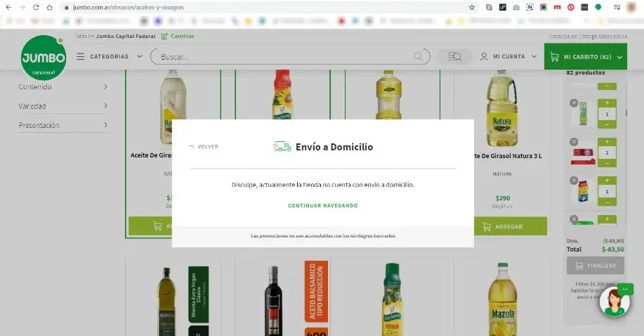644x336 pixels.
Task: Click the colorful camera lens extension icon
Action: pyautogui.click(x=544, y=8)
